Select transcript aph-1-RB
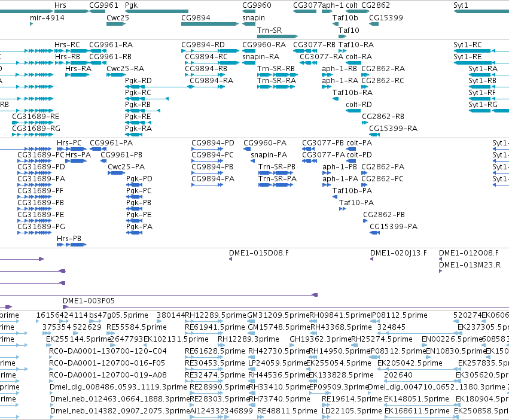Image resolution: width=509 pixels, height=420 pixels. pyautogui.click(x=339, y=69)
